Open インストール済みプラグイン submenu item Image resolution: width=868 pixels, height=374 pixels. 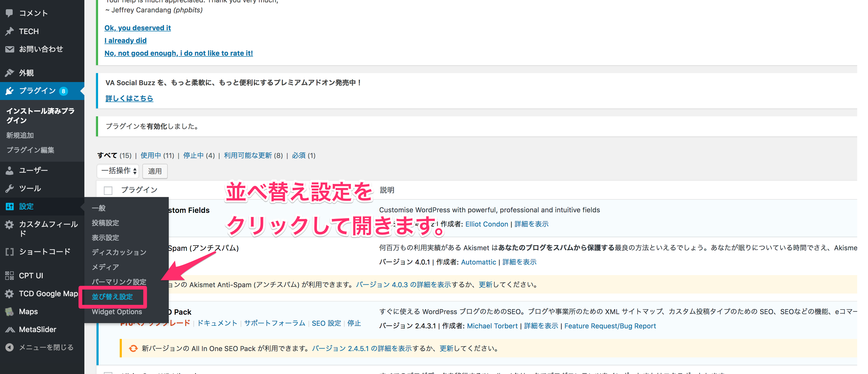(x=40, y=116)
